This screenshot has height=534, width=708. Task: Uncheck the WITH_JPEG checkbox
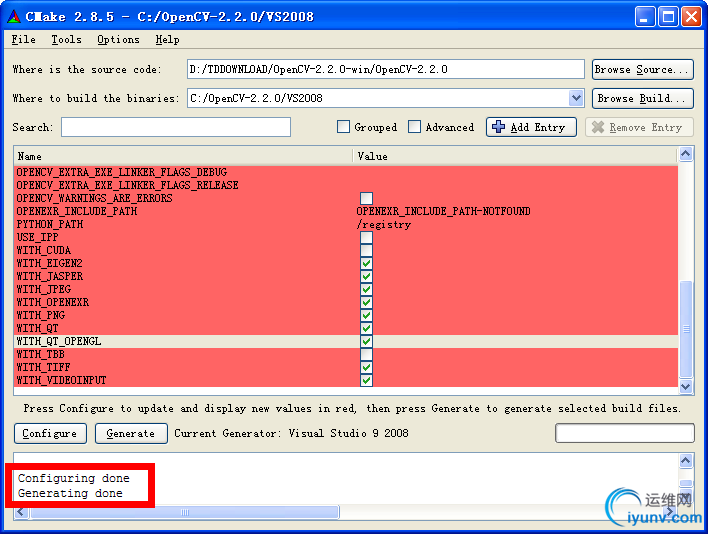coord(366,289)
